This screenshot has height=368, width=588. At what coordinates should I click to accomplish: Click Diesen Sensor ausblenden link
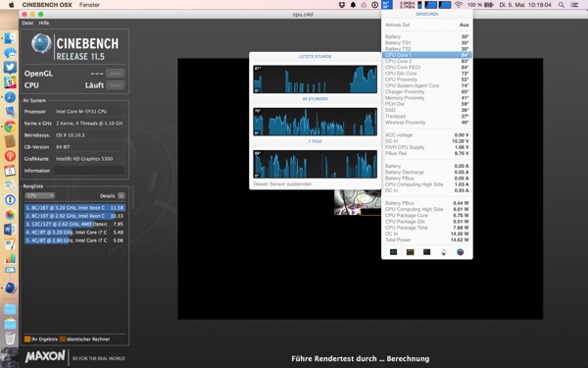click(282, 184)
